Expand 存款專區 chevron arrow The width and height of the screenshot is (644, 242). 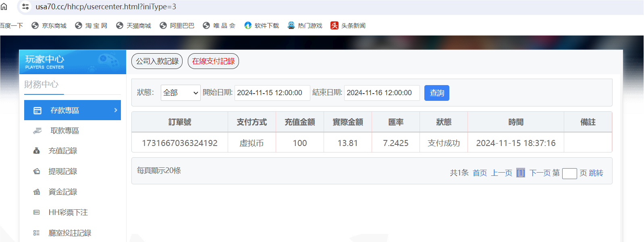pos(116,110)
